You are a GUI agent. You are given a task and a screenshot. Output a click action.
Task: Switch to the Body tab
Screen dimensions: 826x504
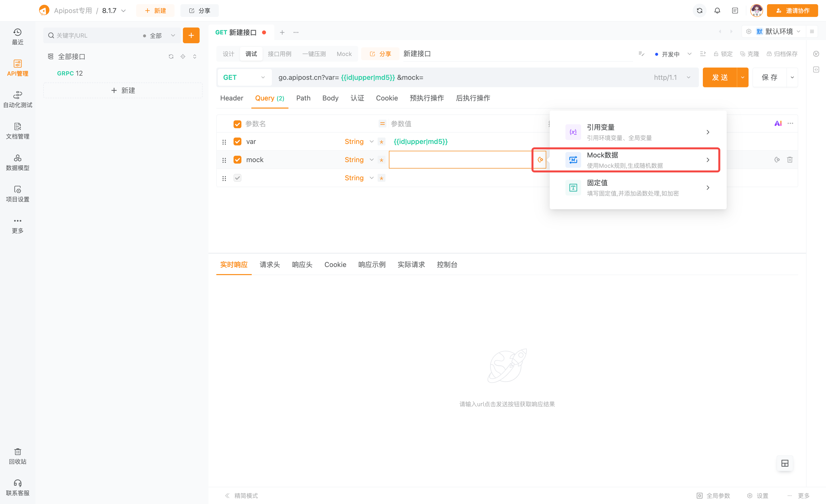330,98
